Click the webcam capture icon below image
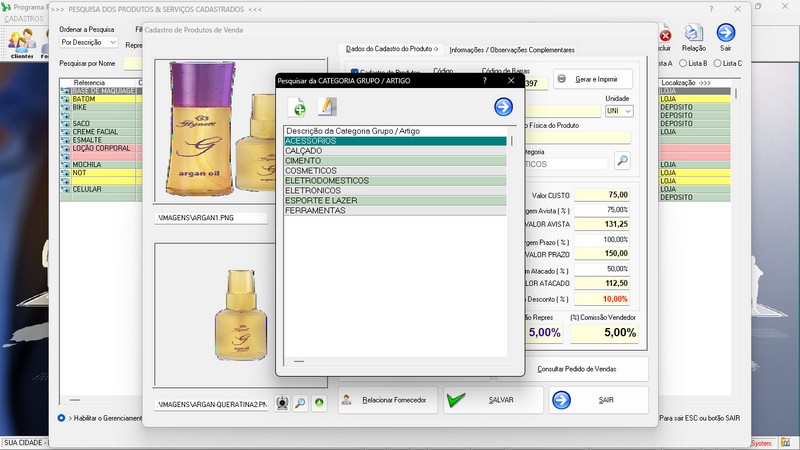This screenshot has width=800, height=450. click(283, 403)
